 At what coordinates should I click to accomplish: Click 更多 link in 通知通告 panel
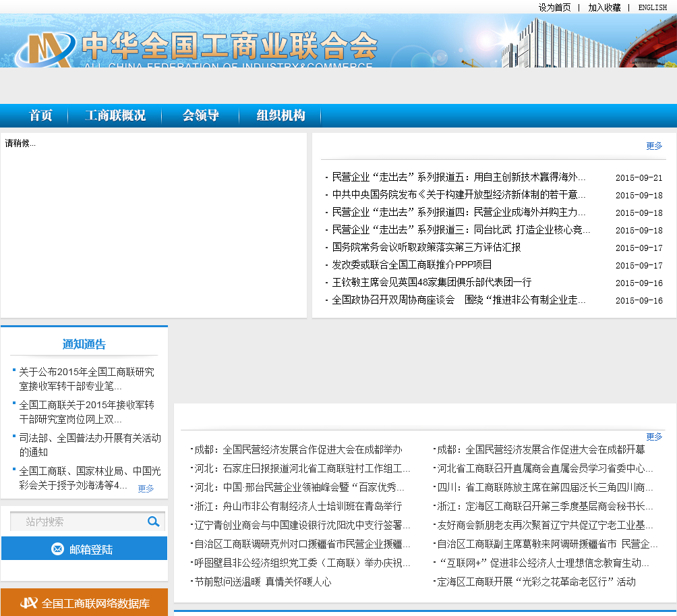click(x=146, y=488)
